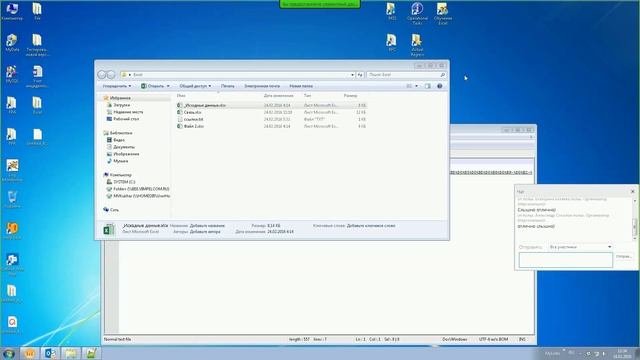Sort by the Дата изменения column
640x360 pixels.
(x=278, y=96)
